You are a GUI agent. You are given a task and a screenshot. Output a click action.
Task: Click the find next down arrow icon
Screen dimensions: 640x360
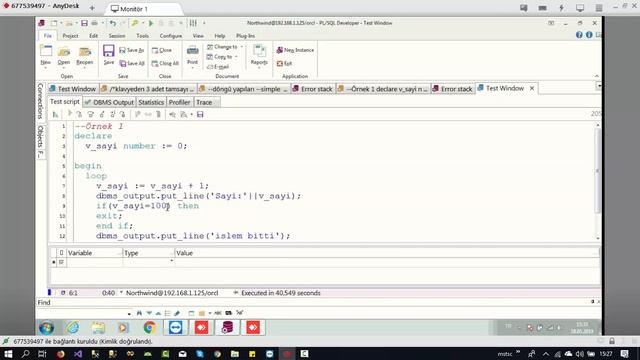[149, 313]
